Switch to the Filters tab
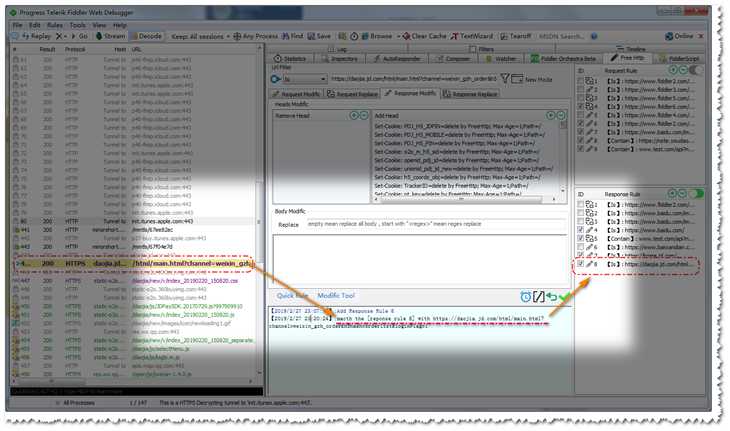Image resolution: width=730 pixels, height=431 pixels. (x=481, y=49)
